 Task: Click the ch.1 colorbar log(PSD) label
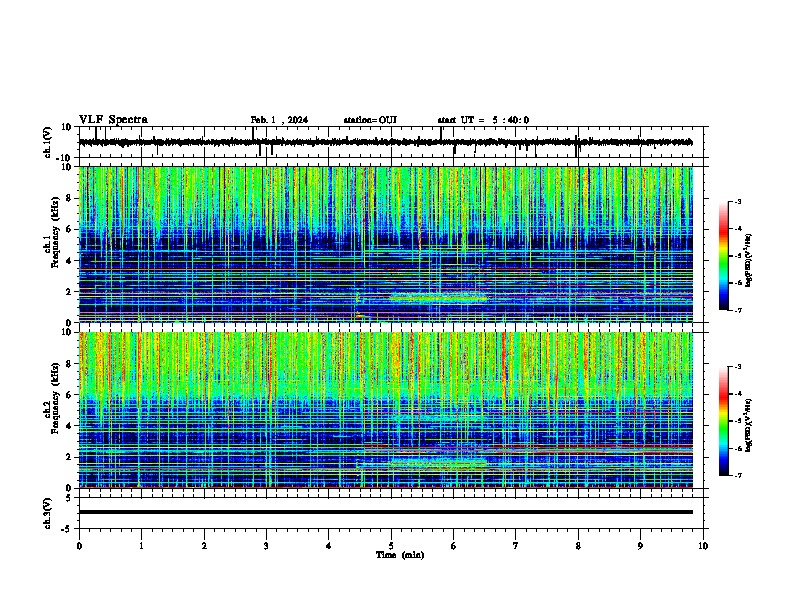coord(748,260)
